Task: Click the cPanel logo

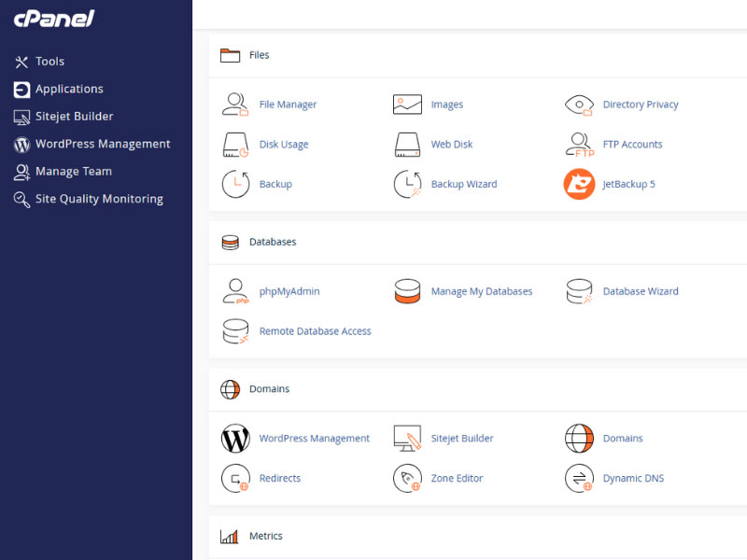Action: tap(54, 19)
